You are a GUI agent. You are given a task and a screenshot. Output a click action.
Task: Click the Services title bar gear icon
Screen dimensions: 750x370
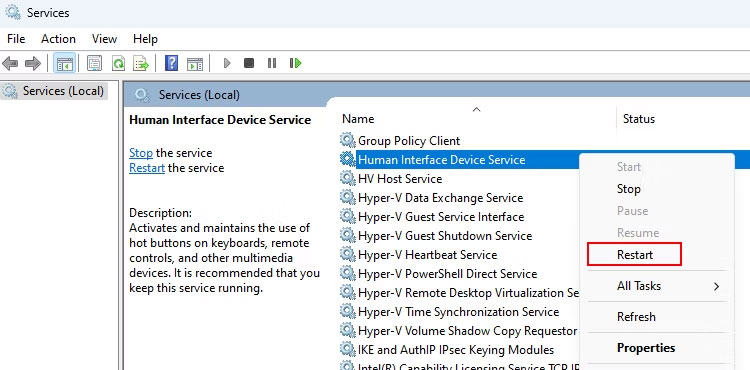point(12,11)
